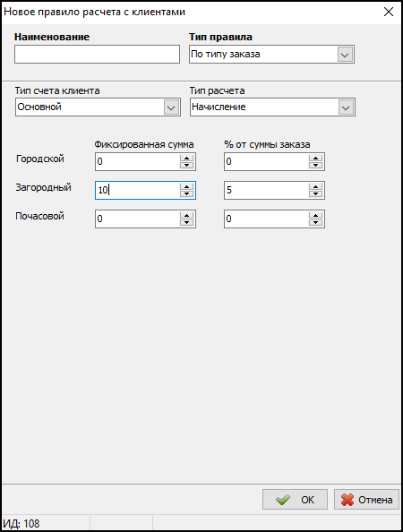Expand the Тип счета клиента combo box
Viewport: 403px width, 532px height.
click(171, 107)
